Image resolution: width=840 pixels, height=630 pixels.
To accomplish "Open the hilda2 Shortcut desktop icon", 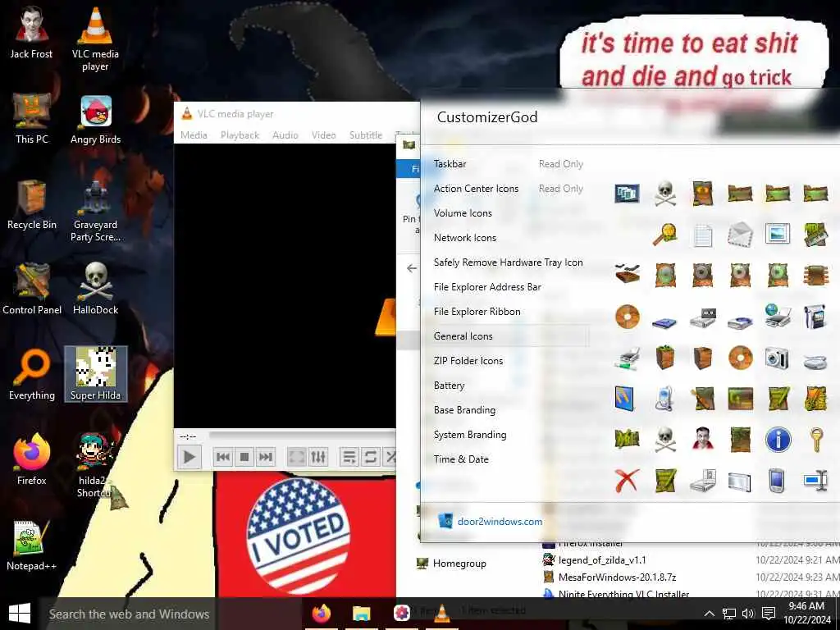I will (x=95, y=464).
